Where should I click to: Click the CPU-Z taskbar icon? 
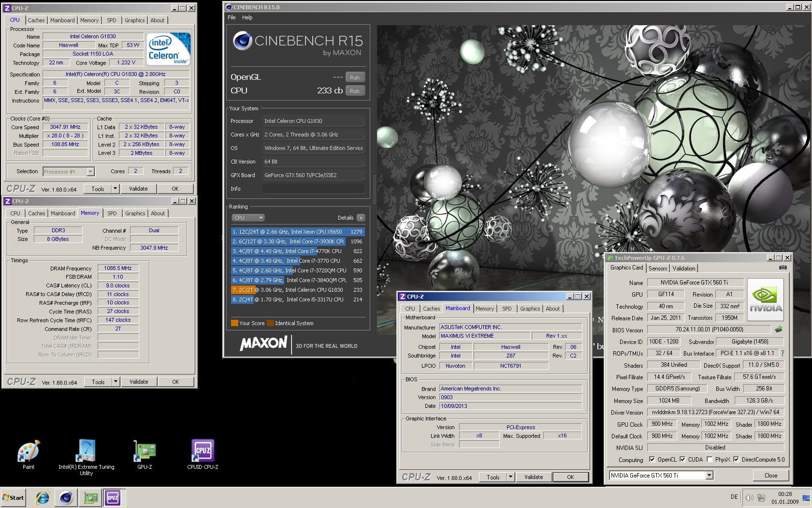(x=113, y=497)
